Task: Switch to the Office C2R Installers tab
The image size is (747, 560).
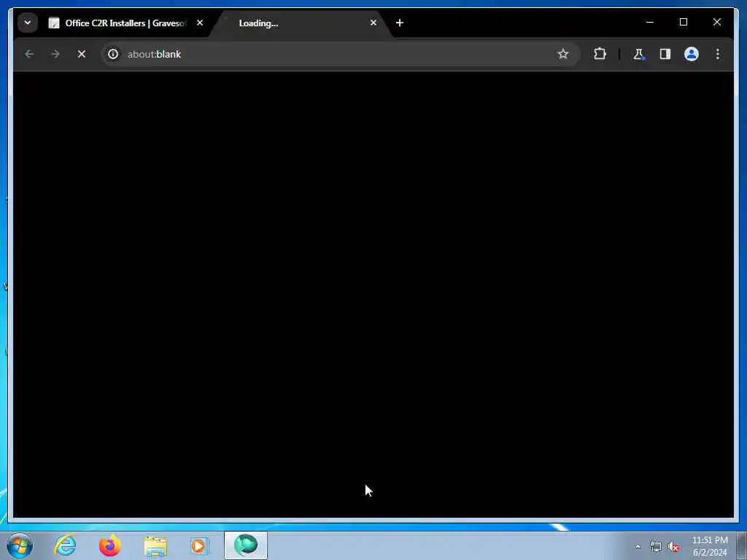Action: click(x=125, y=23)
